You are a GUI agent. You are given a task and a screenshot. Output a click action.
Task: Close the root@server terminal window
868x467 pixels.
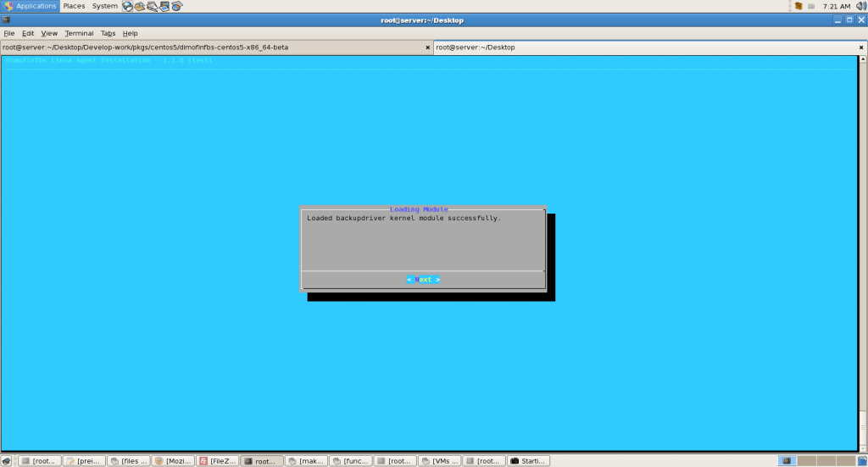pos(861,20)
